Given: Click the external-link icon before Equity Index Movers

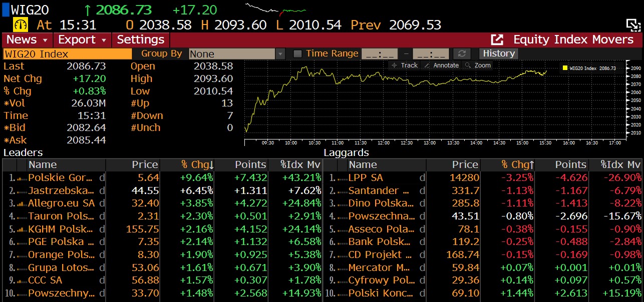Looking at the screenshot, I should [497, 39].
